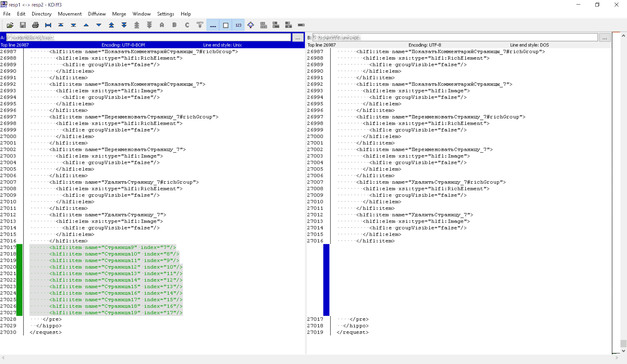Click the diff overview bar at far right
The image size is (627, 364).
tap(616, 193)
